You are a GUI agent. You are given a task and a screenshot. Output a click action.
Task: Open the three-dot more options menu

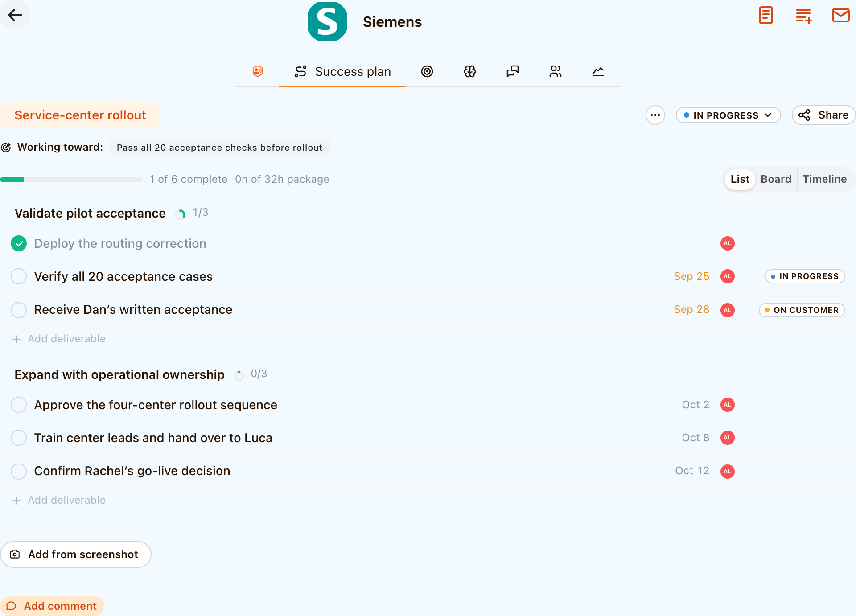point(655,115)
